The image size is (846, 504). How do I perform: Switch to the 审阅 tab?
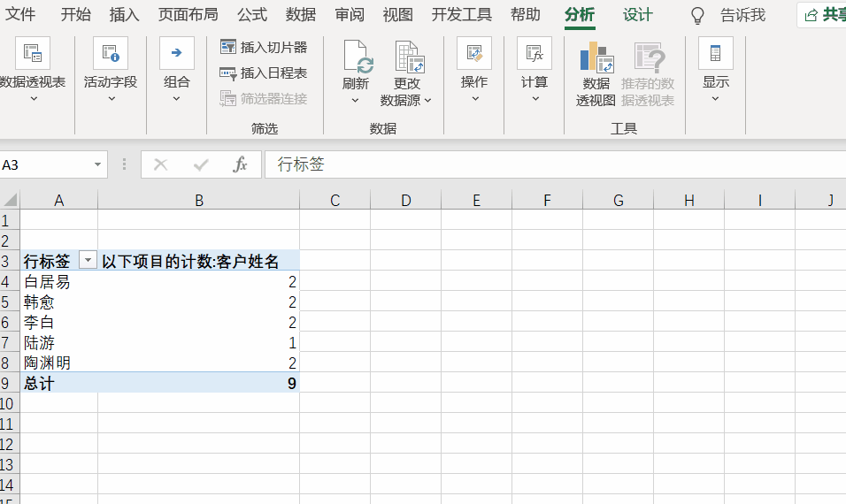[350, 14]
